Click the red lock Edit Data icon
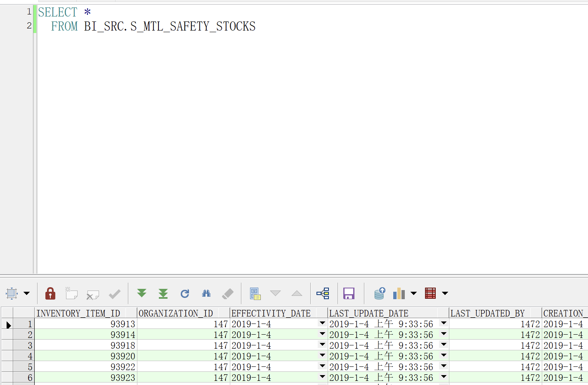This screenshot has width=588, height=385. point(50,293)
